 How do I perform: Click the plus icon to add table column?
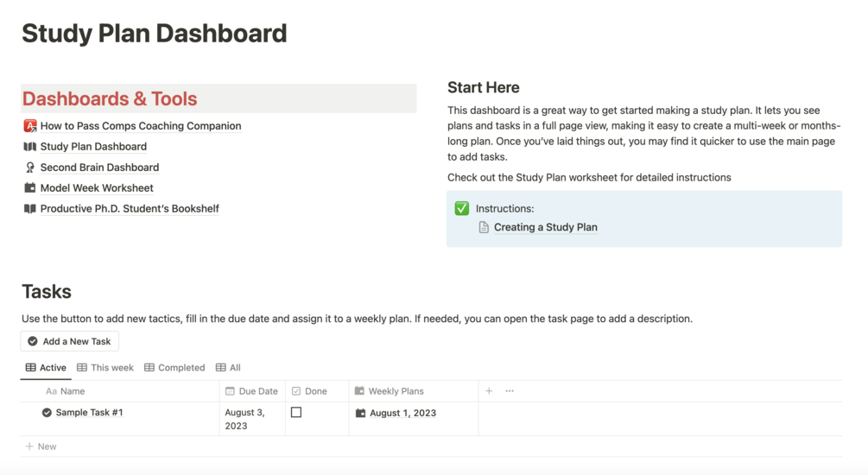(x=489, y=391)
